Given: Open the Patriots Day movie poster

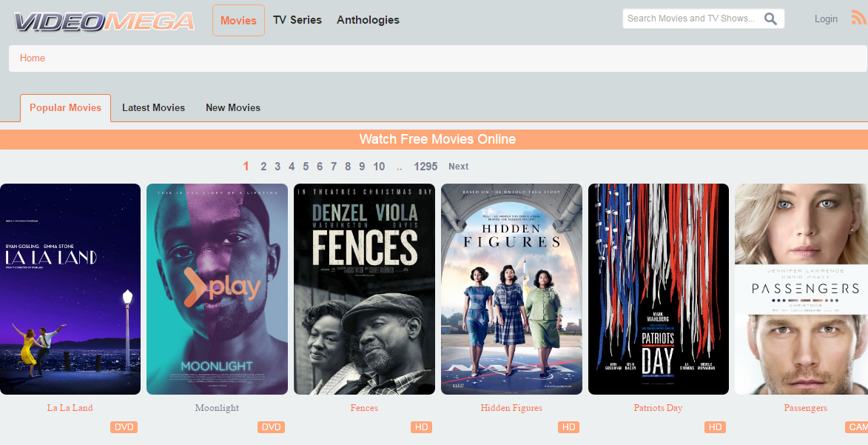Looking at the screenshot, I should point(658,289).
